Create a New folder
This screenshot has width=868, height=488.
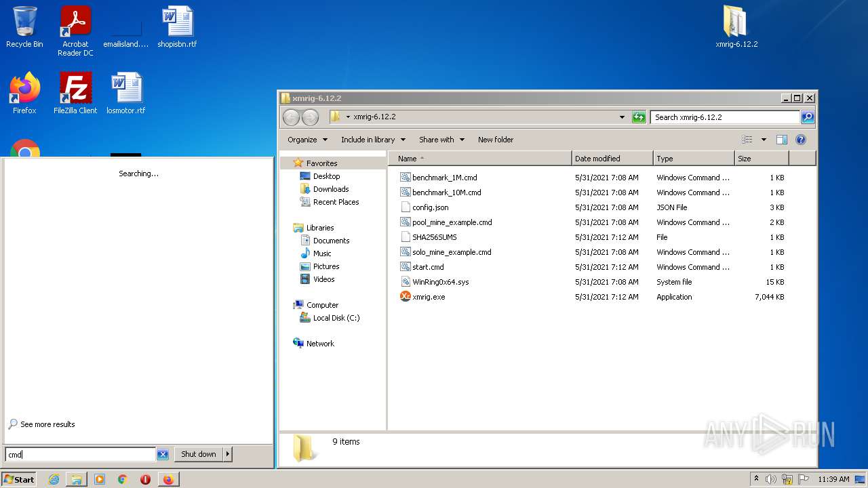(496, 140)
